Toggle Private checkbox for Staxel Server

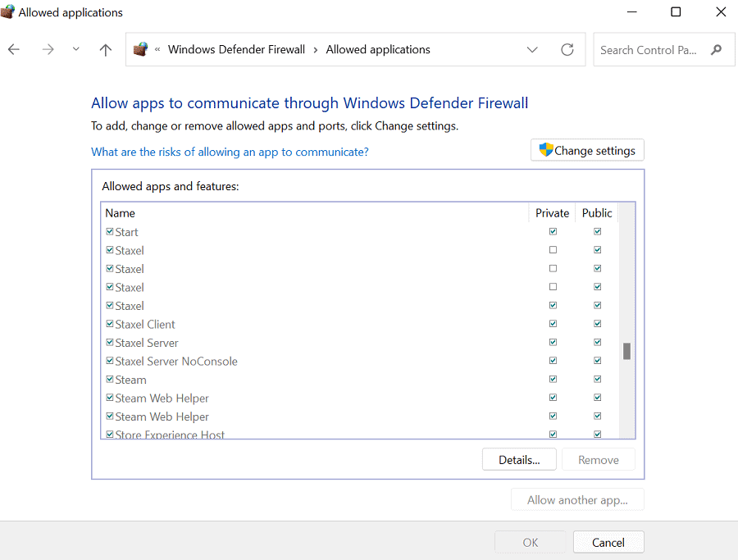[553, 342]
